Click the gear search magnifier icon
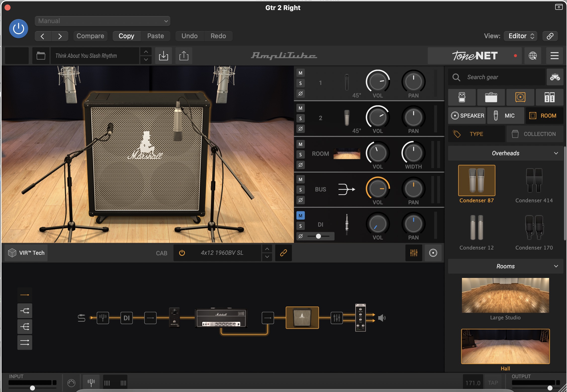The image size is (567, 392). (456, 77)
